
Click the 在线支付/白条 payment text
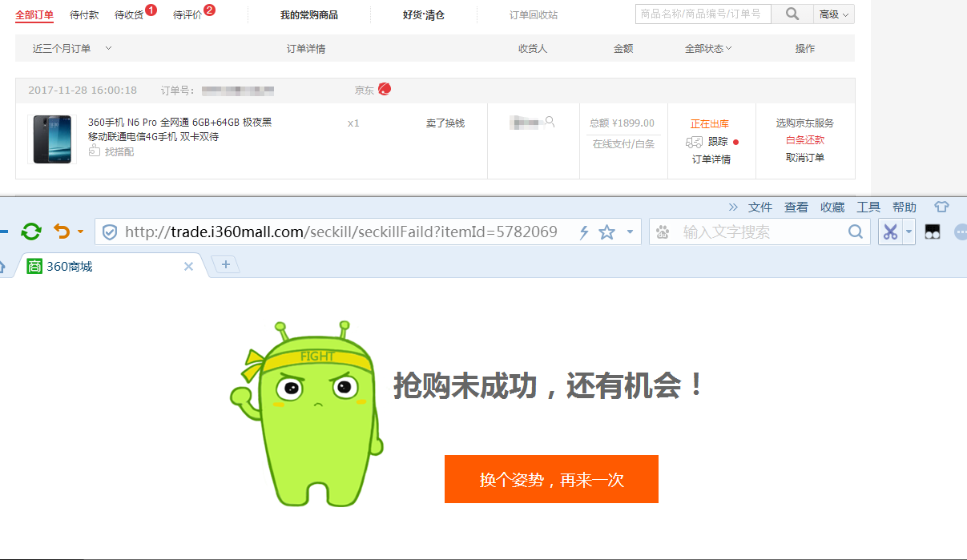[x=623, y=143]
